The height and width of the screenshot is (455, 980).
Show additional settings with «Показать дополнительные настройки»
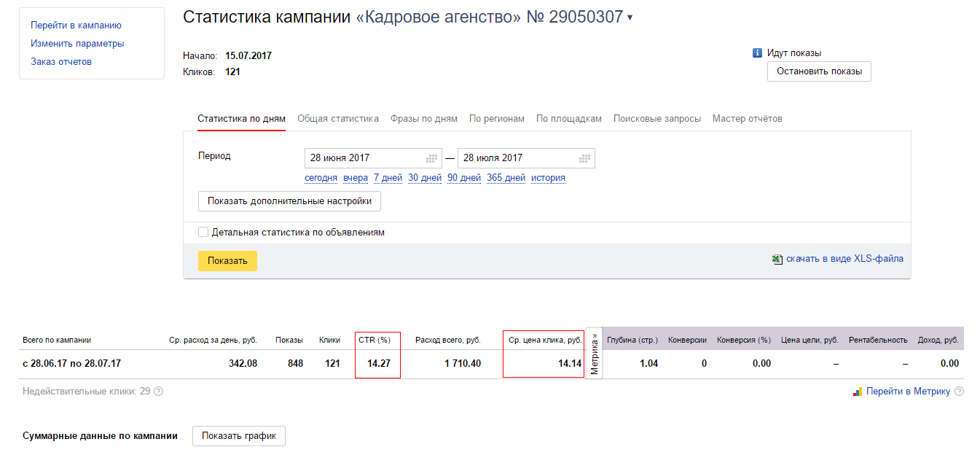tap(289, 201)
